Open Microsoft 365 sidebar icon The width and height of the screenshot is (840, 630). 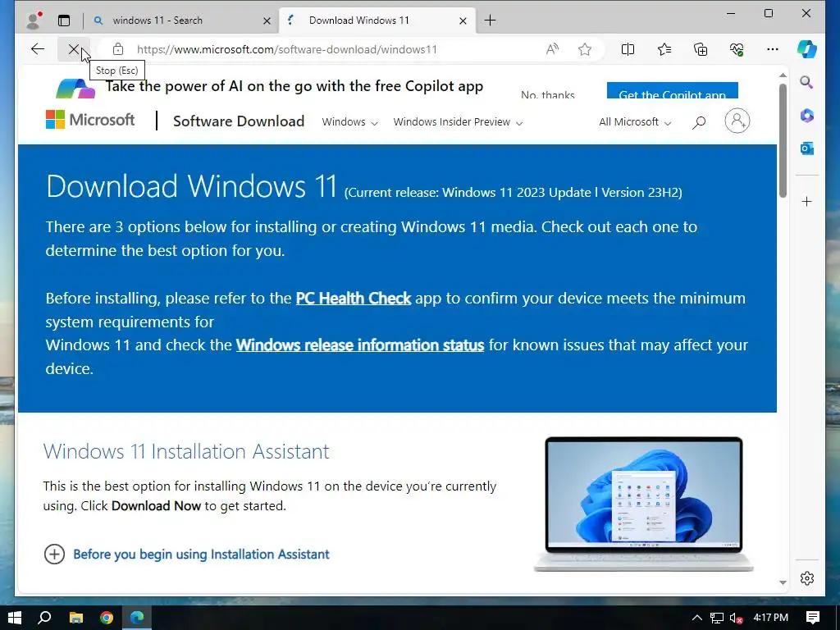(x=807, y=115)
